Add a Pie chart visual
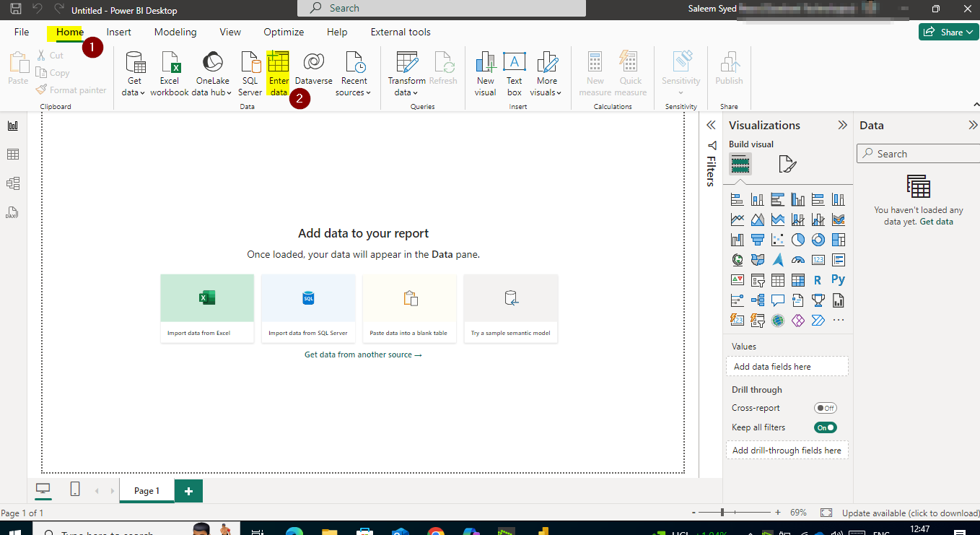Viewport: 980px width, 535px height. pyautogui.click(x=797, y=240)
